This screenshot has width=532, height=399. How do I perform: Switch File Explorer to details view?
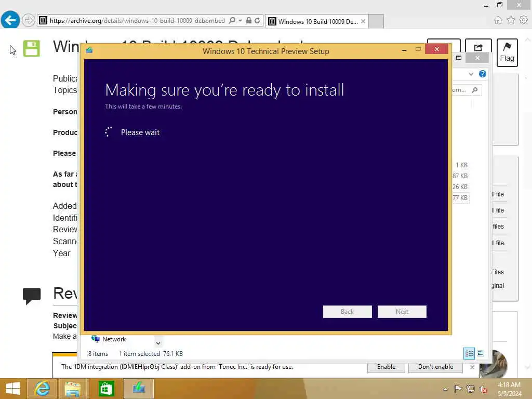469,353
